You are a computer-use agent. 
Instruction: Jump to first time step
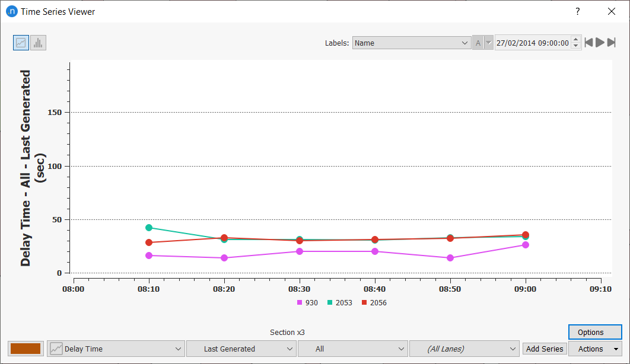pyautogui.click(x=588, y=43)
